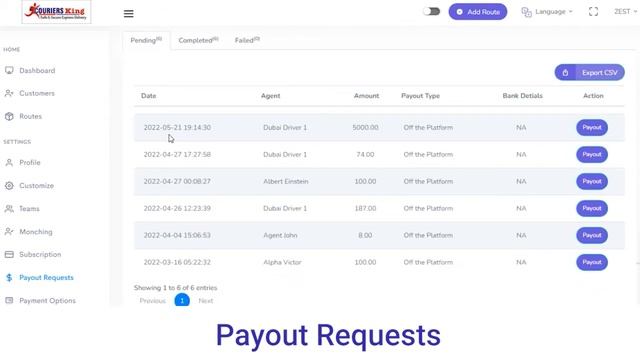640x360 pixels.
Task: Click the Monching user icon
Action: (9, 232)
